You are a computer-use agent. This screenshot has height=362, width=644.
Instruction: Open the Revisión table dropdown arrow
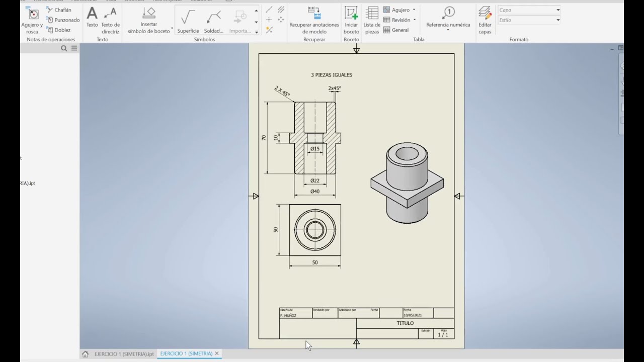[x=415, y=20]
